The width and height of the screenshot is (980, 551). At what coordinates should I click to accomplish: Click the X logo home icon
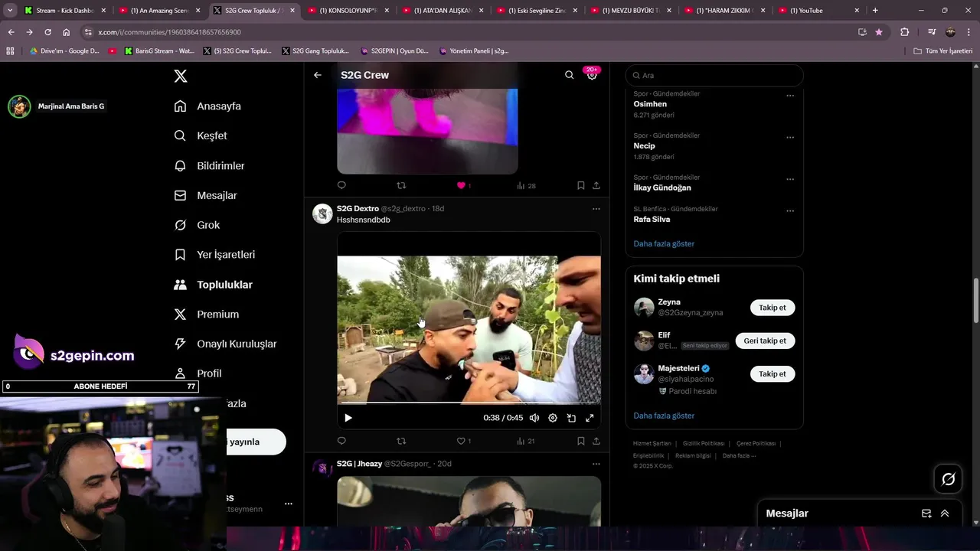pos(181,76)
